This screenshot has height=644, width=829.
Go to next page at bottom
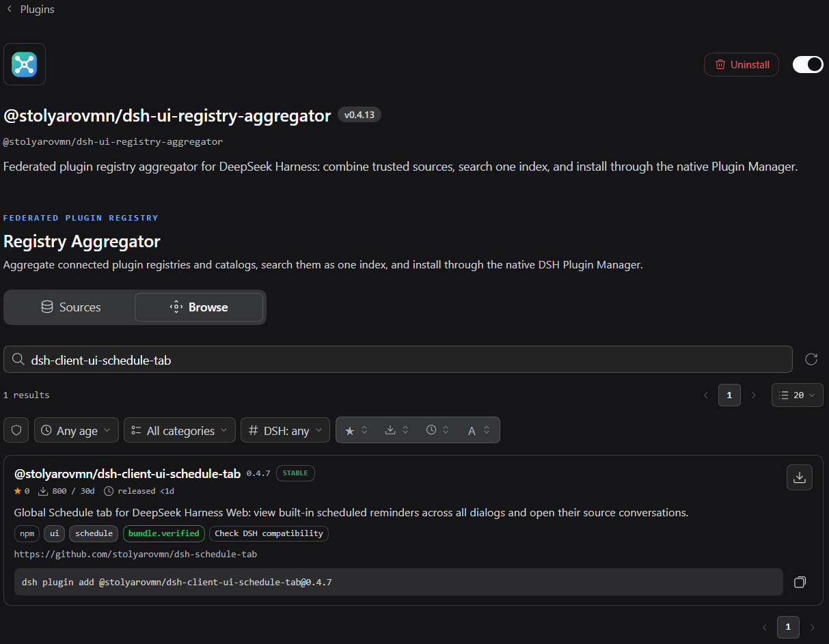[x=813, y=627]
